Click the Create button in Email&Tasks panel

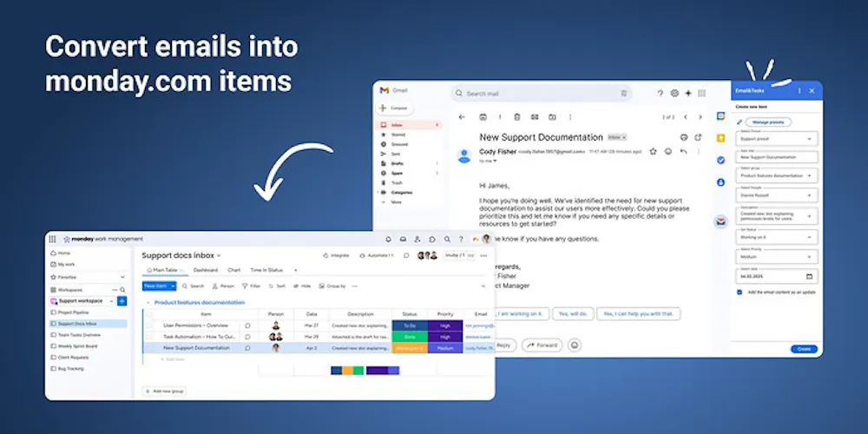click(x=804, y=349)
